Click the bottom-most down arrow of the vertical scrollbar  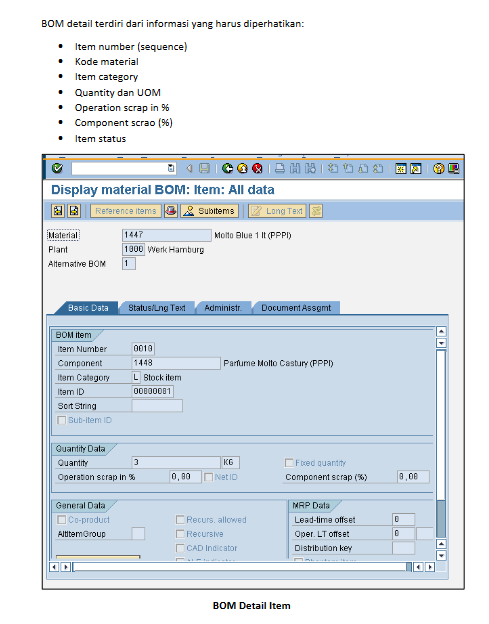[x=441, y=555]
